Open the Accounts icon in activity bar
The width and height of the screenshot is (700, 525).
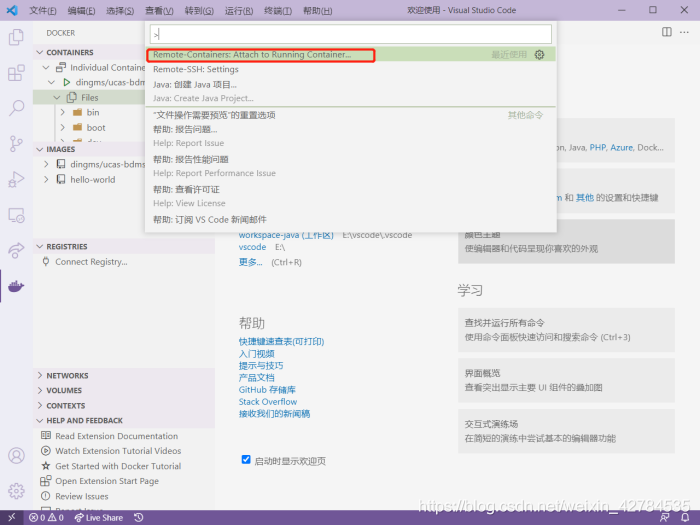click(x=16, y=456)
